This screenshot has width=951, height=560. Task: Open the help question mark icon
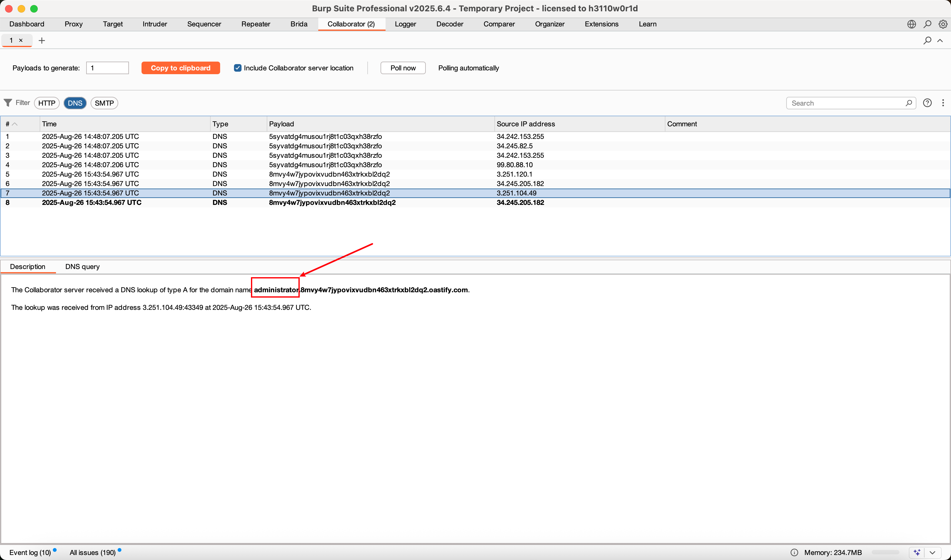click(927, 103)
